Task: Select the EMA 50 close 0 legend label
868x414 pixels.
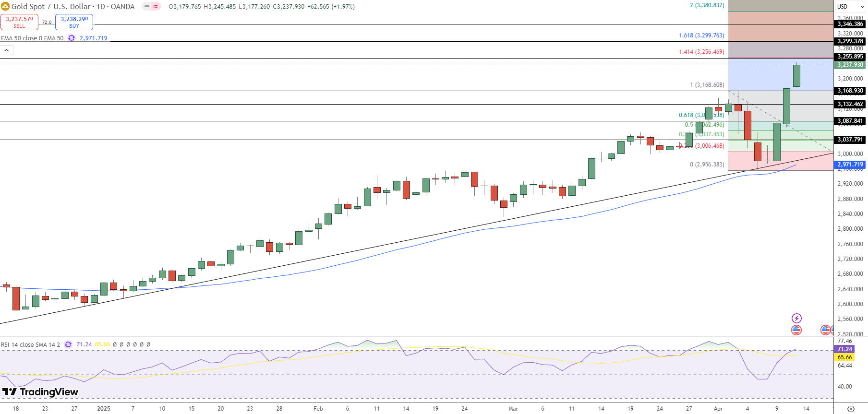Action: coord(32,38)
